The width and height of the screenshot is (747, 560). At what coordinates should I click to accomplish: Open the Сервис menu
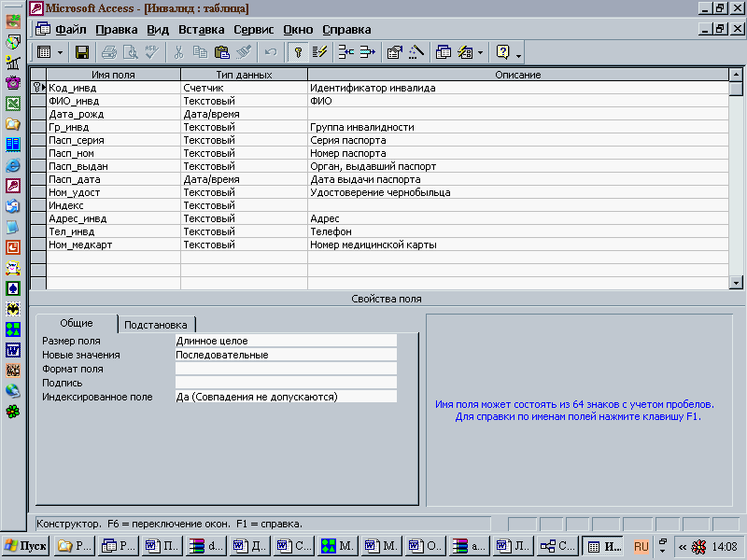253,29
